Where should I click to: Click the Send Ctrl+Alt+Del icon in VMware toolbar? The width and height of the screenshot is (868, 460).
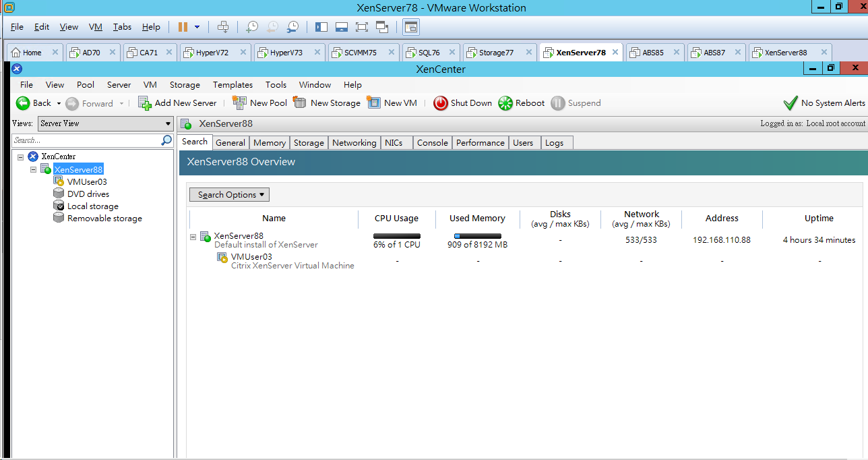[x=223, y=27]
